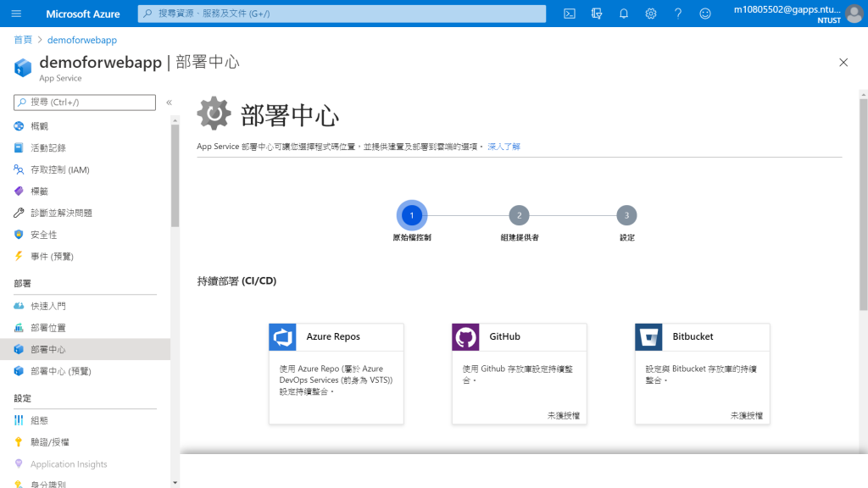Select step 3 設定 circle
This screenshot has height=488, width=868.
626,215
